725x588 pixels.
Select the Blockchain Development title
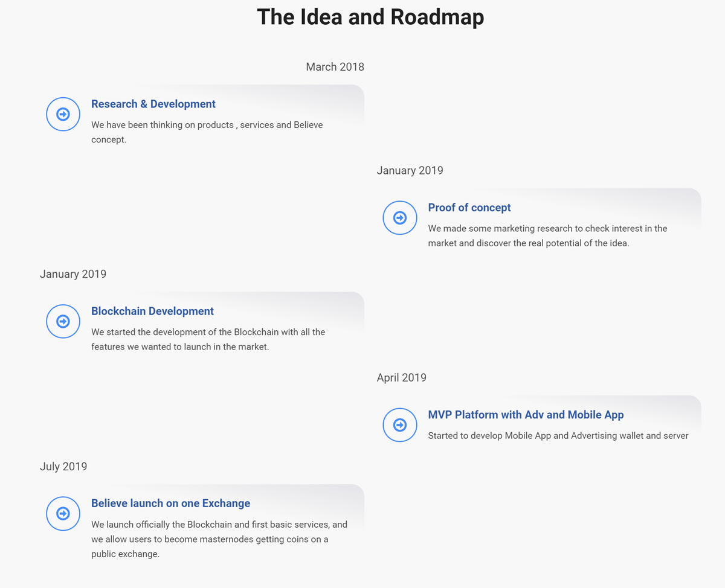point(152,312)
